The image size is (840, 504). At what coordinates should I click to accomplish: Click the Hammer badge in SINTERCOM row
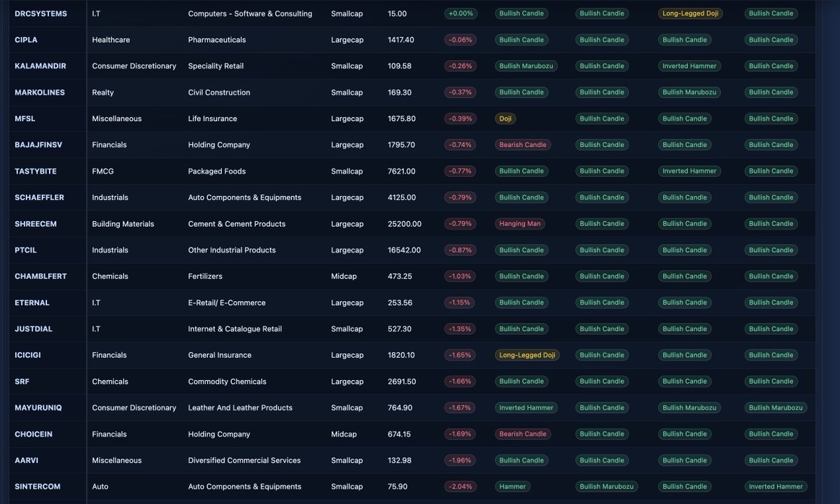pyautogui.click(x=512, y=486)
